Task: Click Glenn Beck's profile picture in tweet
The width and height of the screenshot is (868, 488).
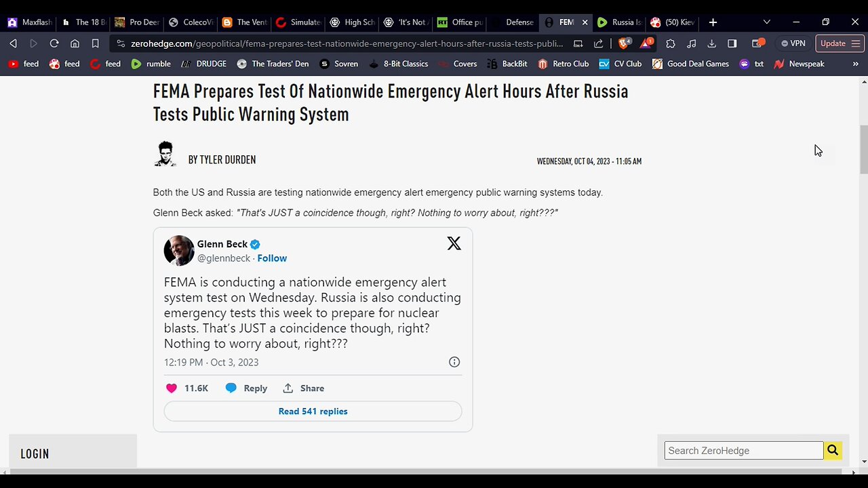Action: pyautogui.click(x=179, y=251)
